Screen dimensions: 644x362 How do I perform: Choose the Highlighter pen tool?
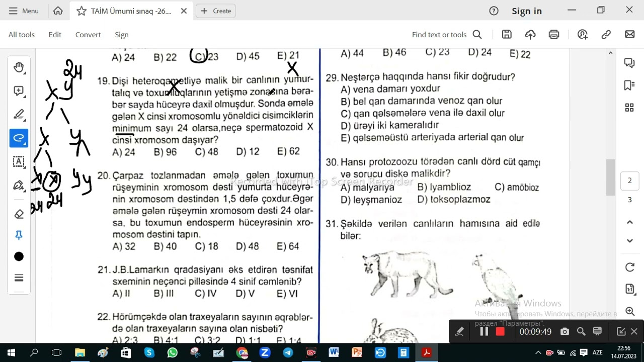[19, 115]
